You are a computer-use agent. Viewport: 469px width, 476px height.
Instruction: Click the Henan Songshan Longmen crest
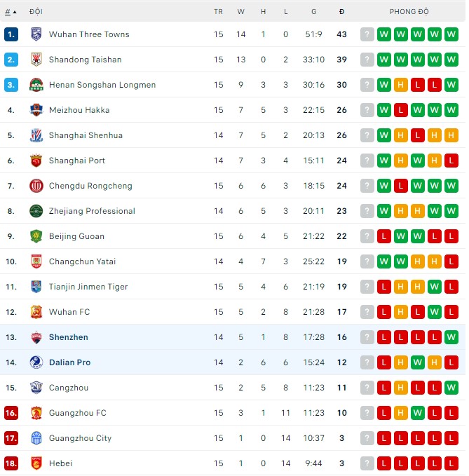coord(36,85)
